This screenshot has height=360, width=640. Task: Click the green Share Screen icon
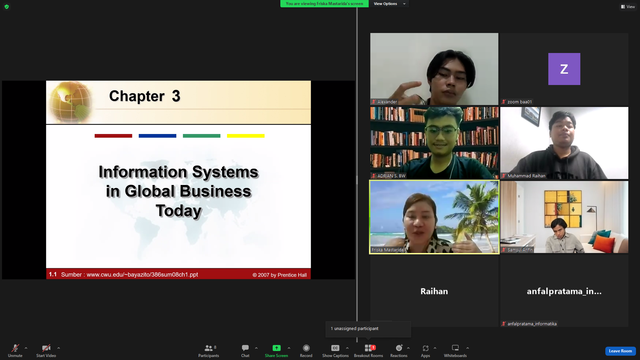point(276,348)
